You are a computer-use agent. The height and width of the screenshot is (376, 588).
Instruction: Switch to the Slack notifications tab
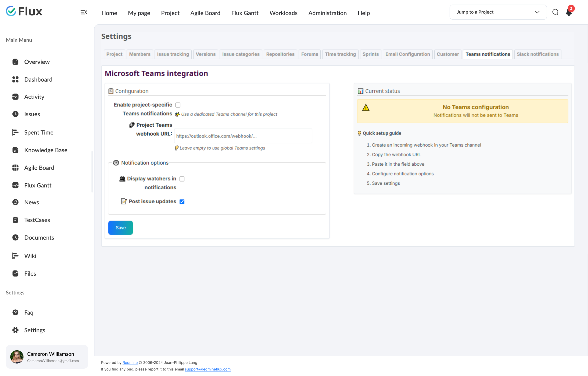[x=537, y=54]
